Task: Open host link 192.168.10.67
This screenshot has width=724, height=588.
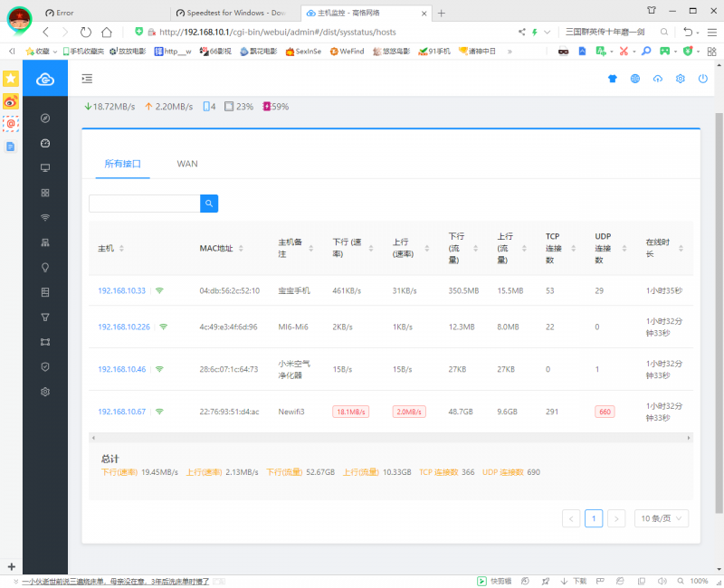Action: click(x=121, y=412)
